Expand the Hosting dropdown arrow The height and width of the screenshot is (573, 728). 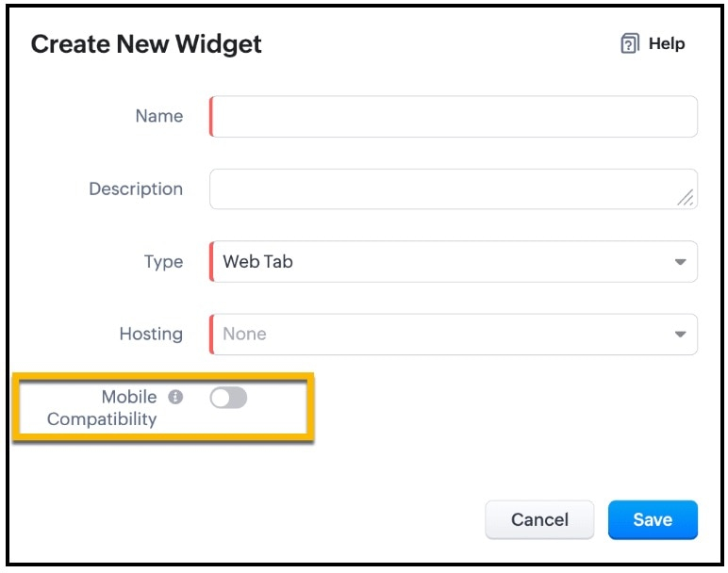click(680, 335)
